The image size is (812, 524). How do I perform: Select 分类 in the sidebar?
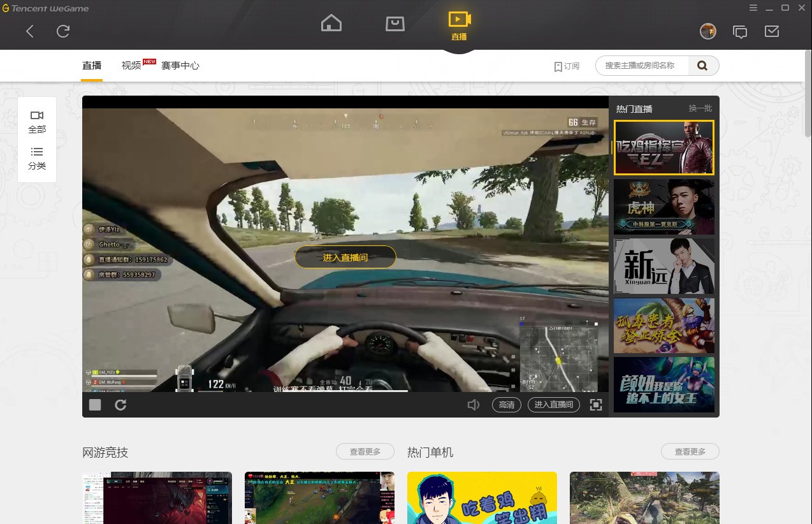(37, 159)
